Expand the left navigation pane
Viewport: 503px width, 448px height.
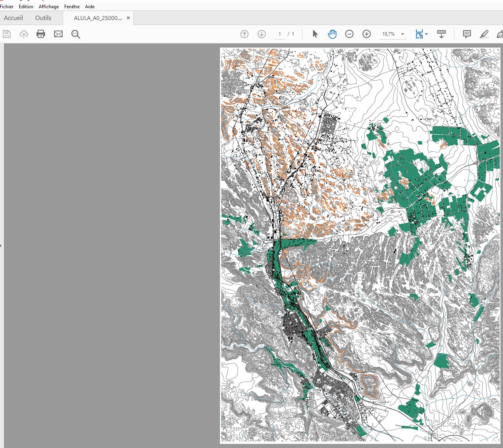click(x=1, y=246)
